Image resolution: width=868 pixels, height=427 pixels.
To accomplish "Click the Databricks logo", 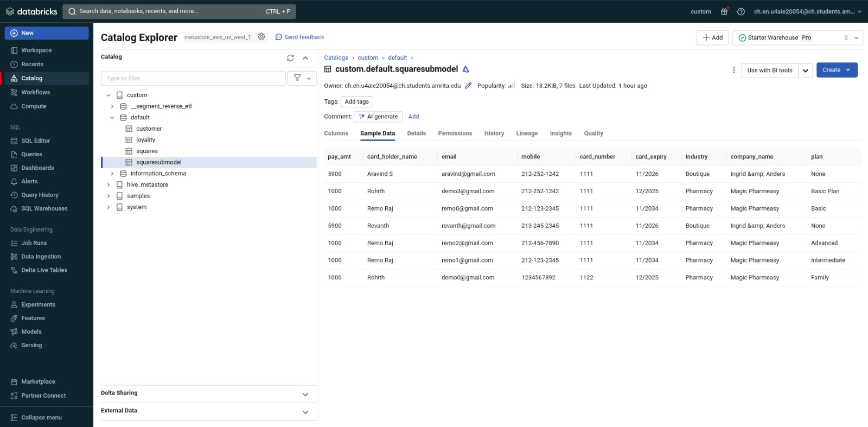I will (x=31, y=11).
